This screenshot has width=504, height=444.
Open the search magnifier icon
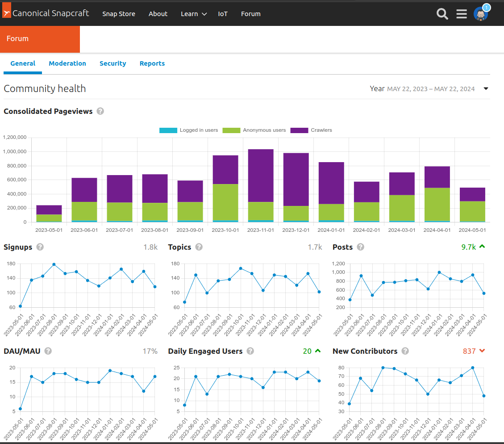pyautogui.click(x=442, y=14)
